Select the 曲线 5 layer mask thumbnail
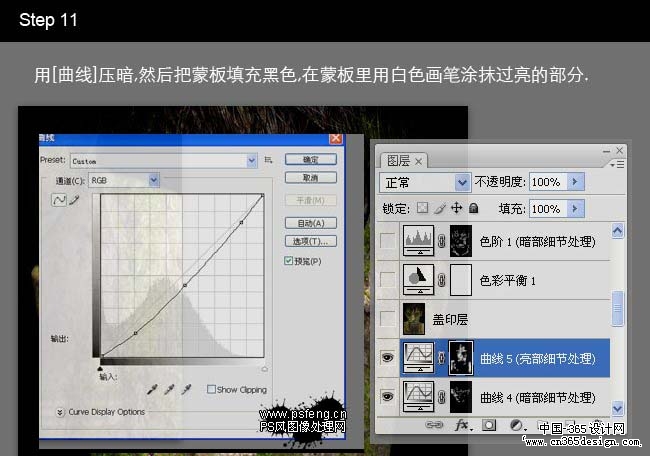650x456 pixels. tap(461, 358)
